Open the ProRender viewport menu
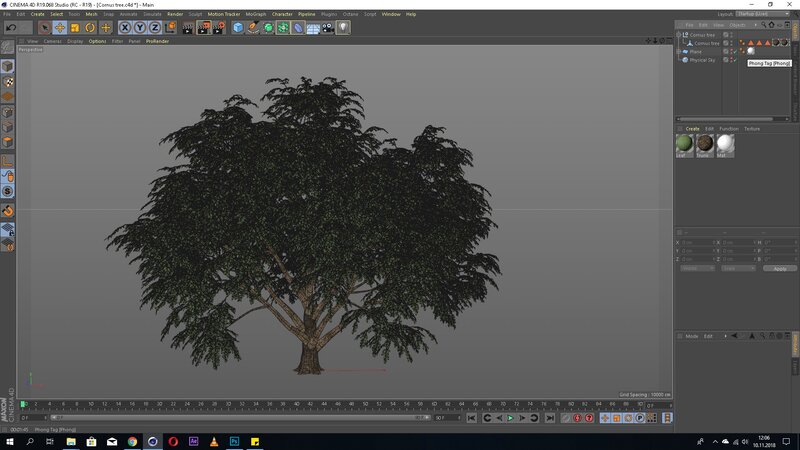This screenshot has height=450, width=800. click(157, 41)
